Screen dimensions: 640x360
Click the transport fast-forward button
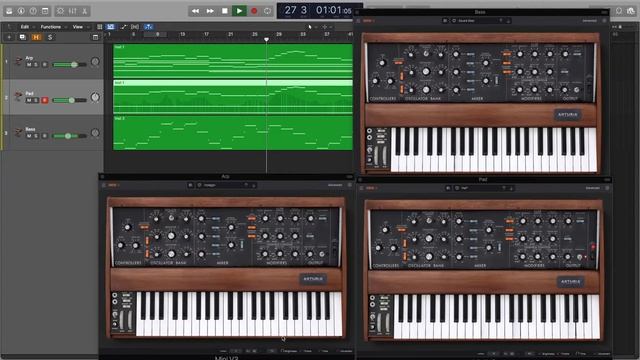coord(210,11)
